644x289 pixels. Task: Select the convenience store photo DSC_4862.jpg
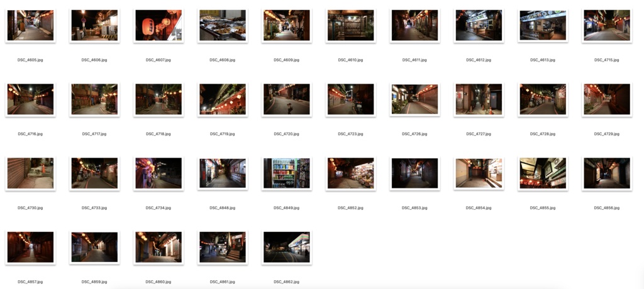point(287,247)
